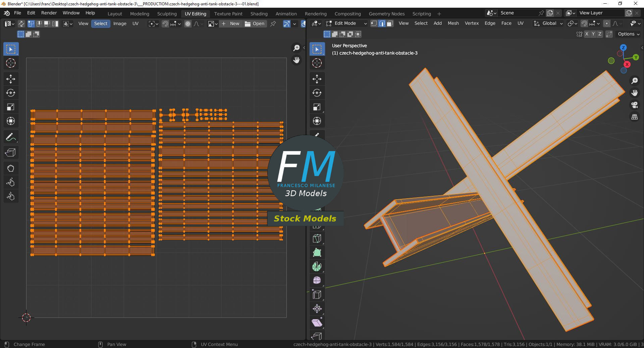The image size is (644, 348).
Task: Expand the Edit Mode dropdown
Action: [x=346, y=23]
